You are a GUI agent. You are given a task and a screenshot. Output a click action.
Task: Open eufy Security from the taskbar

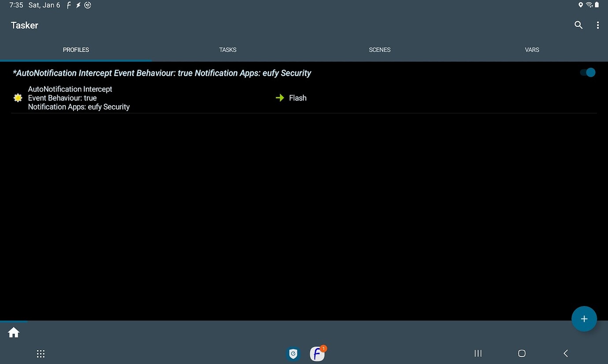[293, 353]
